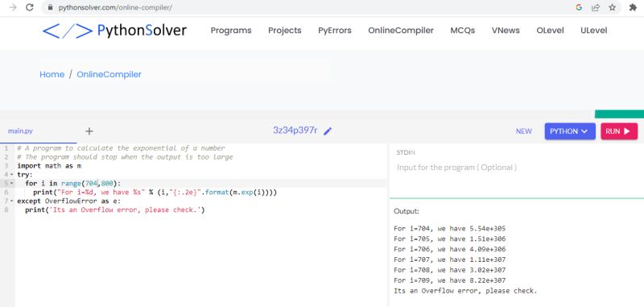Image resolution: width=644 pixels, height=307 pixels.
Task: Click the OnlineCompiler breadcrumb link
Action: 109,74
